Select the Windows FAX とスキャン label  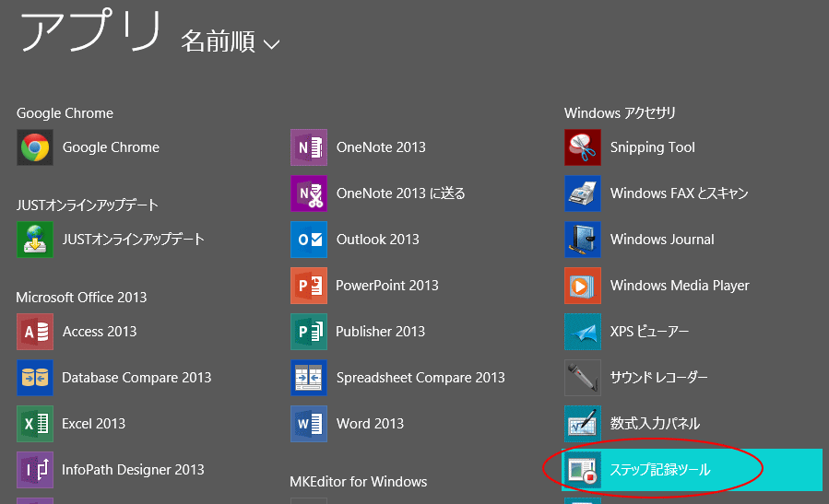pyautogui.click(x=680, y=193)
